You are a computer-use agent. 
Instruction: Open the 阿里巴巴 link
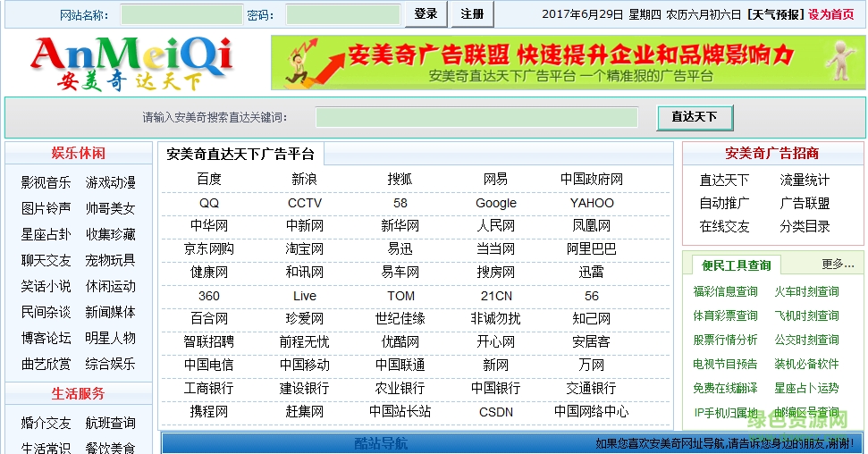coord(592,249)
